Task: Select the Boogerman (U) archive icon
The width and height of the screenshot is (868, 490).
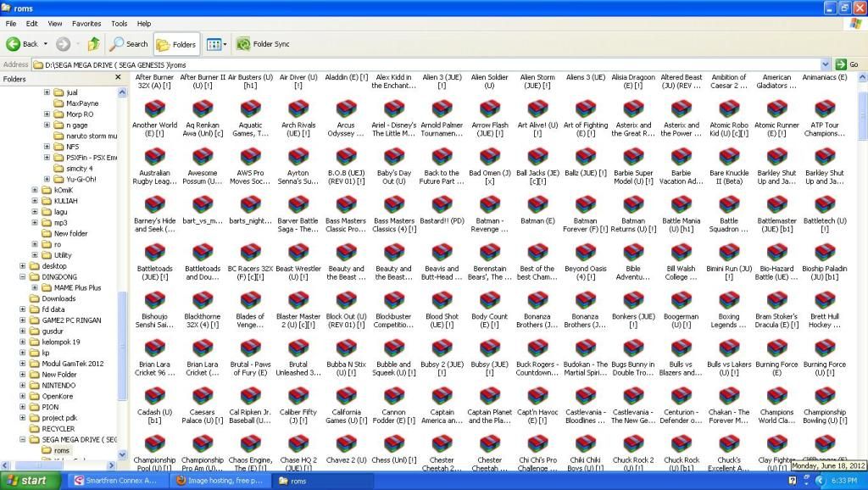Action: pos(681,300)
